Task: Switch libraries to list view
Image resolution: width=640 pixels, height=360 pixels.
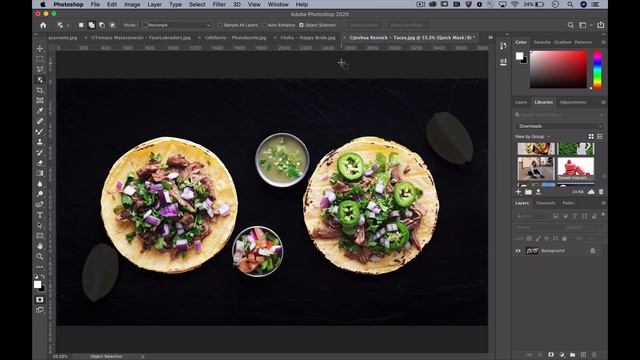Action: [x=600, y=136]
